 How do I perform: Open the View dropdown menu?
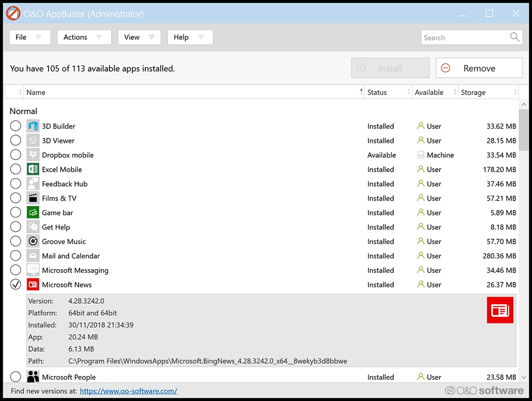pyautogui.click(x=139, y=37)
